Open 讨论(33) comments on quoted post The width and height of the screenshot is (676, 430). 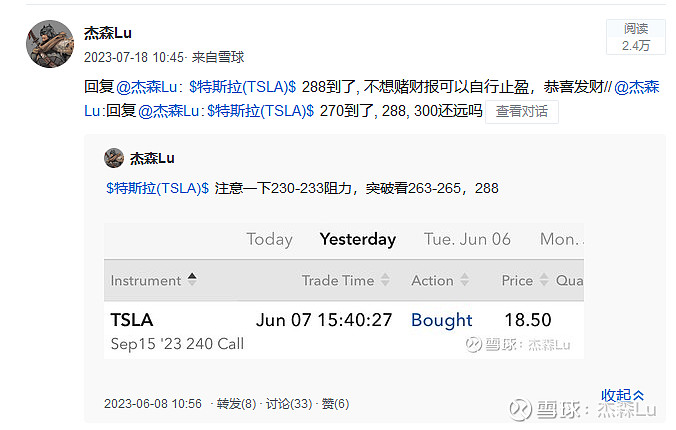pos(289,404)
